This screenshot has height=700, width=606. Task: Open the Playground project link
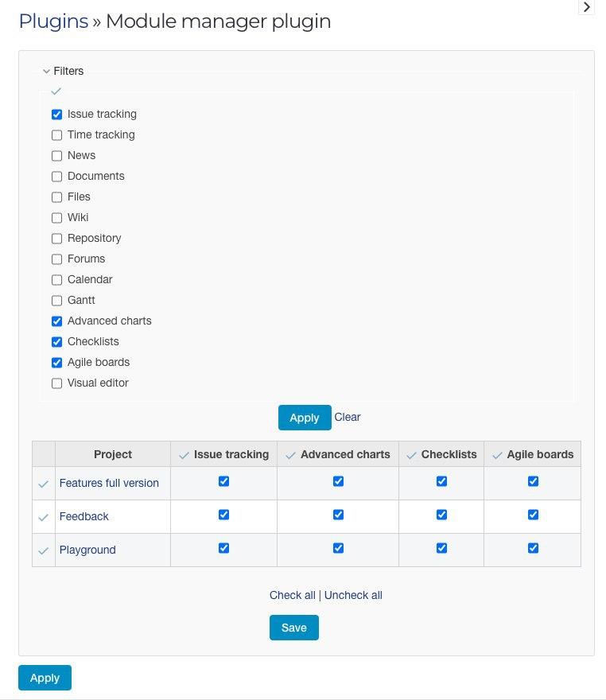coord(87,550)
